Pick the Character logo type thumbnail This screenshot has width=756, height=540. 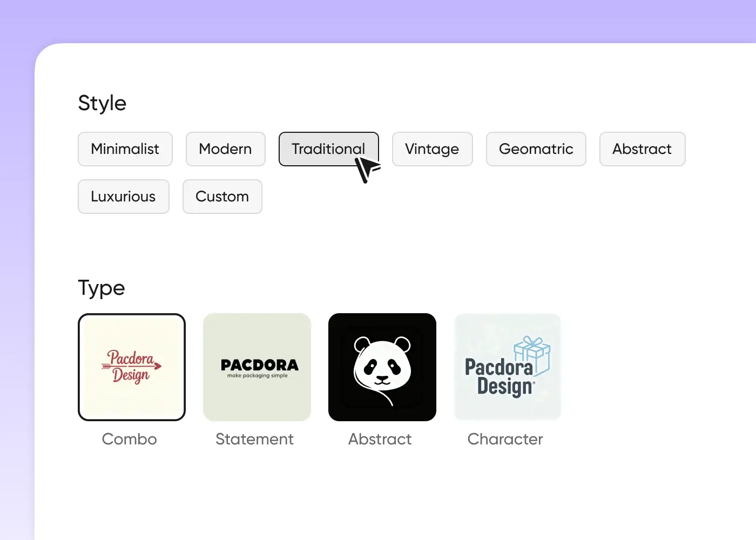click(x=508, y=367)
